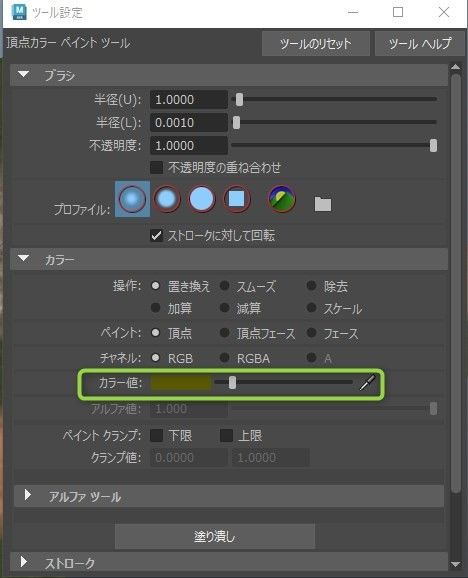Viewport: 468px width, 578px height.
Task: Collapse the ブラシ section
Action: [24, 75]
